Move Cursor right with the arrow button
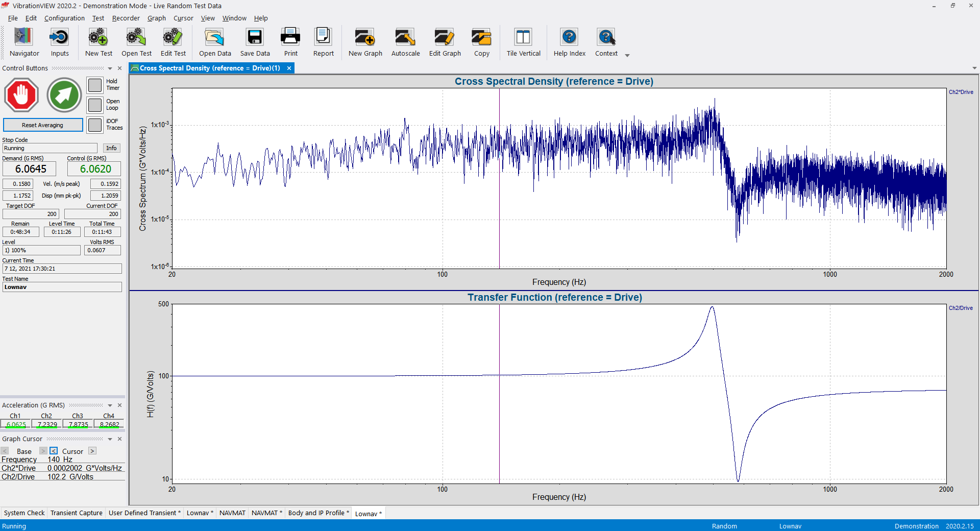The width and height of the screenshot is (980, 531). (x=92, y=451)
